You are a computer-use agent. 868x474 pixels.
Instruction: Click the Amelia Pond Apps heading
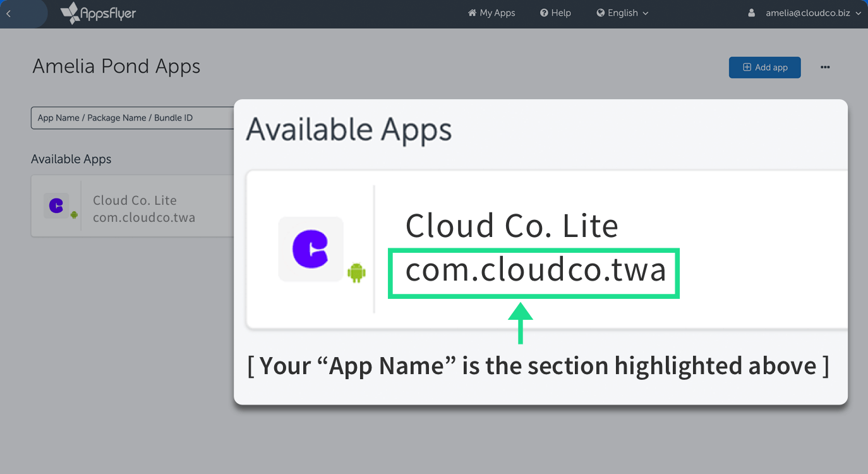click(116, 66)
